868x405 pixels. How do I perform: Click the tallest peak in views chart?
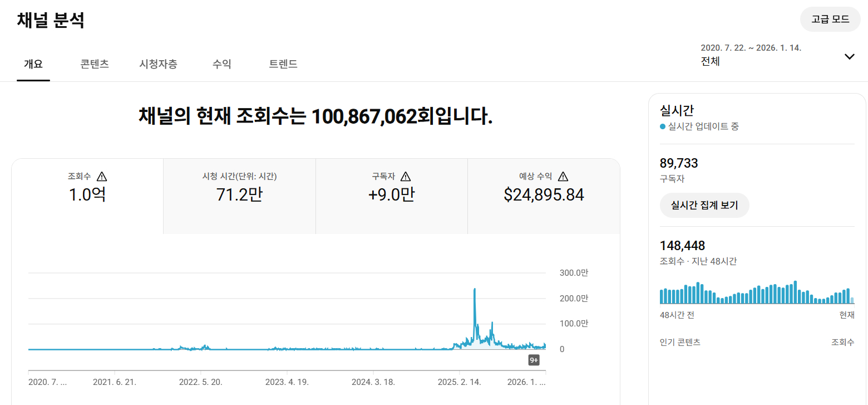point(475,290)
